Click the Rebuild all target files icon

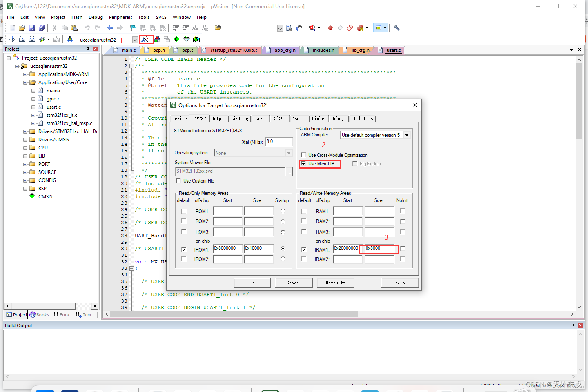32,39
